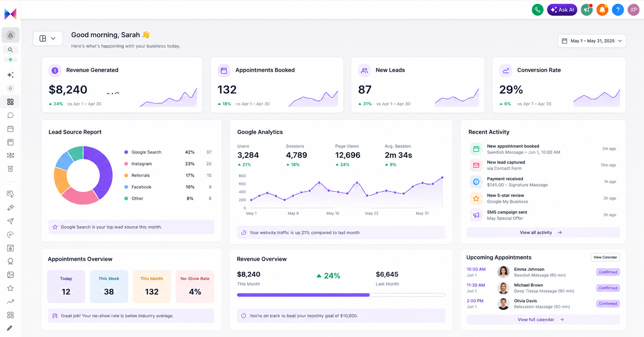Open the Appointments Booked card
644x337 pixels.
click(277, 85)
